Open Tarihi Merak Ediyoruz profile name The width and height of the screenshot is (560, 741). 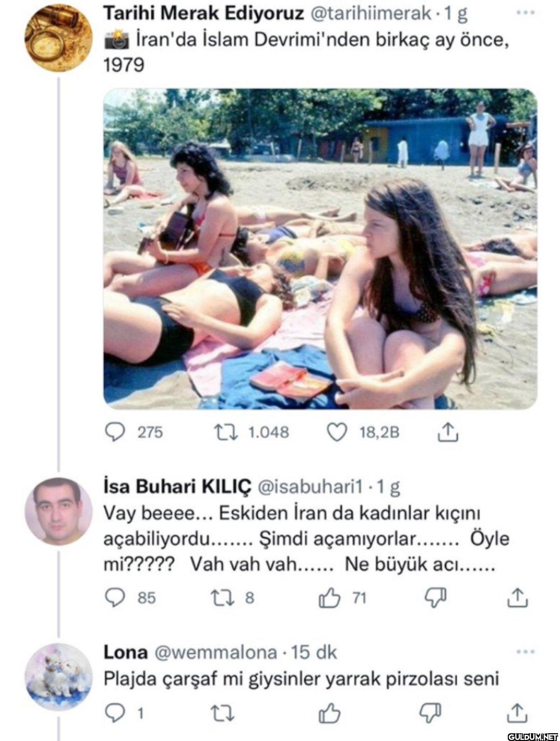(x=204, y=14)
